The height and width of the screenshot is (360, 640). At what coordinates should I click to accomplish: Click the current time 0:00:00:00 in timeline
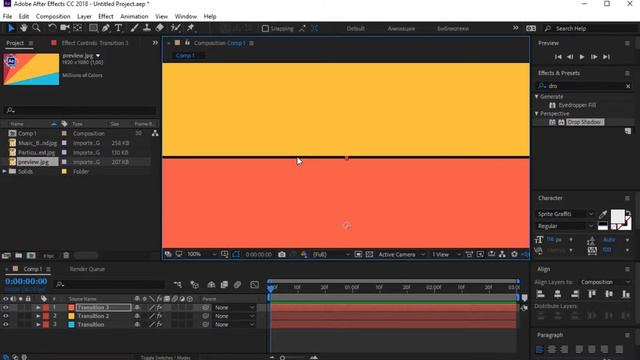[26, 281]
